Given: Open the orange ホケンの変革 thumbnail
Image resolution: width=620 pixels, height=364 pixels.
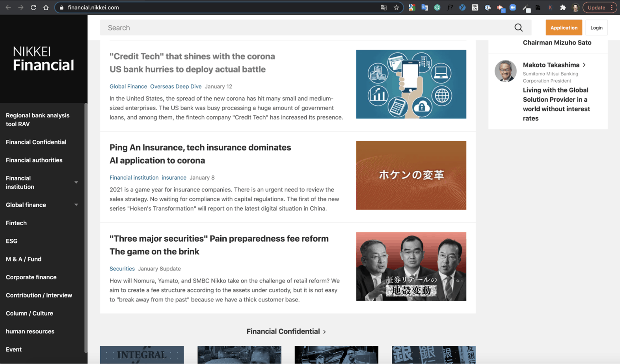Looking at the screenshot, I should coord(411,175).
